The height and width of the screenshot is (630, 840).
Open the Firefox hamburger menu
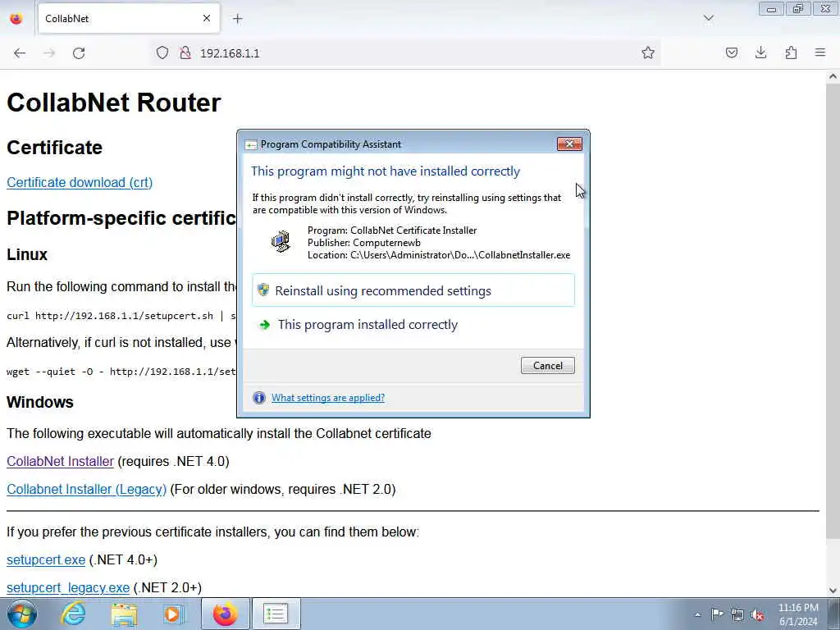coord(820,52)
